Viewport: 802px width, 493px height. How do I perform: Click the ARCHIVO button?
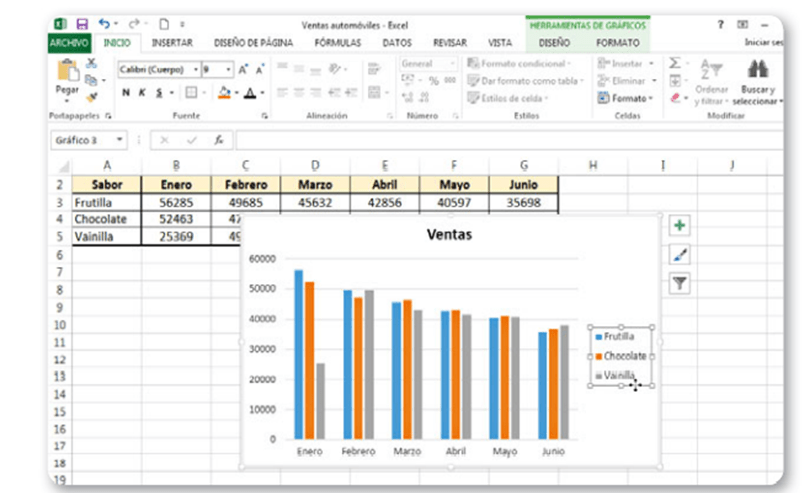coord(70,43)
